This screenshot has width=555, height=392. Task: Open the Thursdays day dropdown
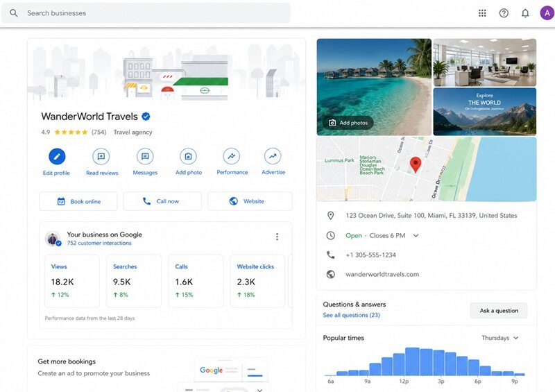499,338
